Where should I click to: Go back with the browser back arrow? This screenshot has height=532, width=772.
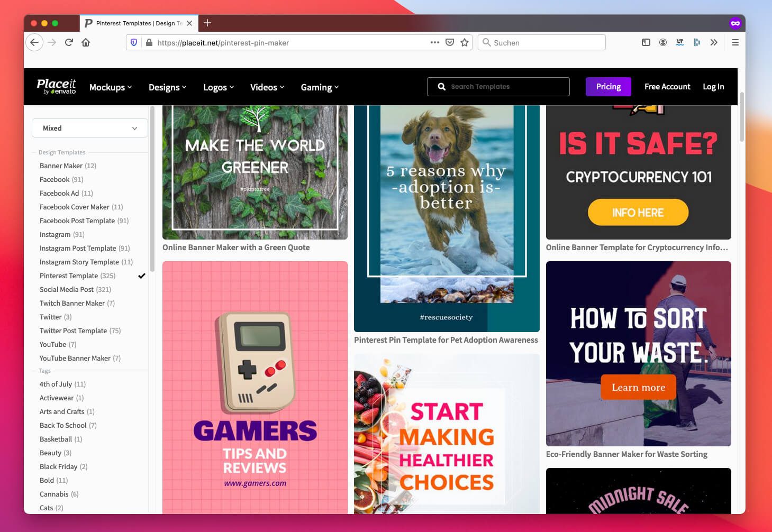34,42
